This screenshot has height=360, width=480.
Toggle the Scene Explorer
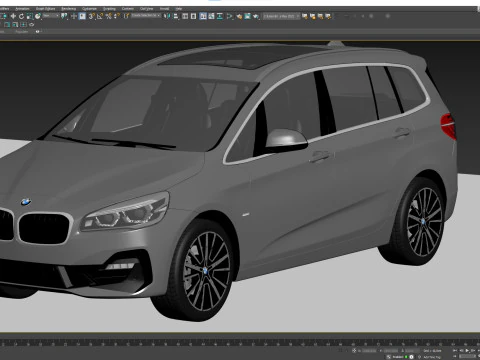coord(185,16)
